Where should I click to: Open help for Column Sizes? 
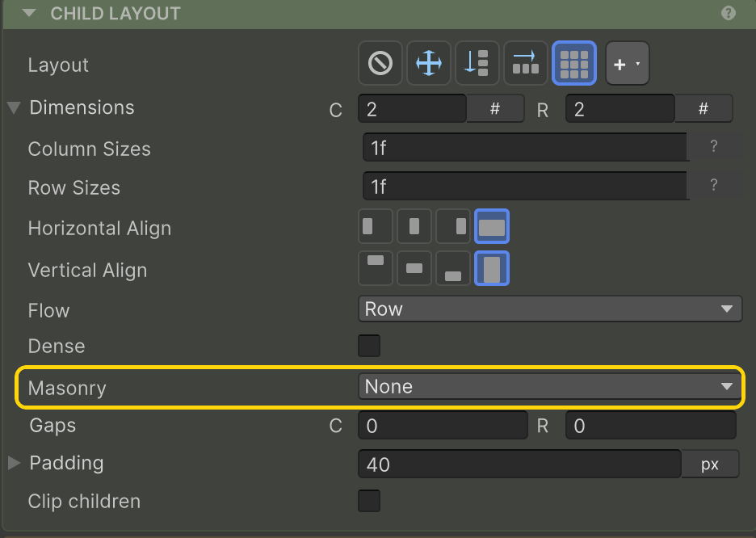pos(714,146)
